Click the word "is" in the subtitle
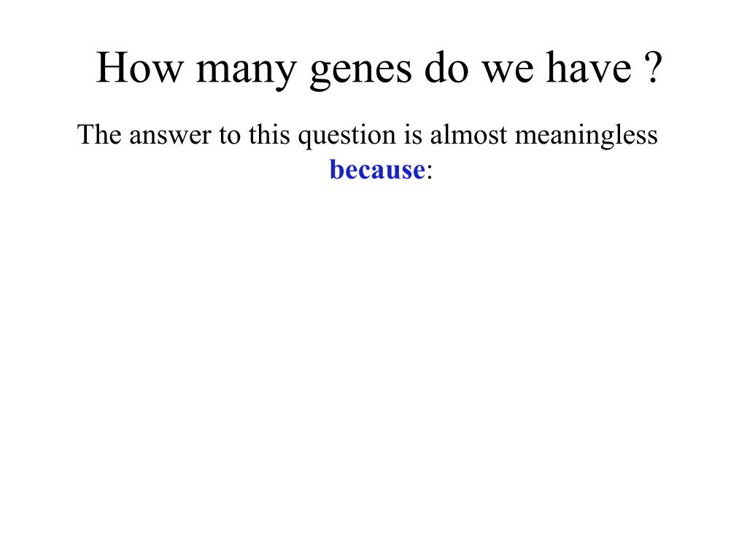The width and height of the screenshot is (747, 560). 413,135
